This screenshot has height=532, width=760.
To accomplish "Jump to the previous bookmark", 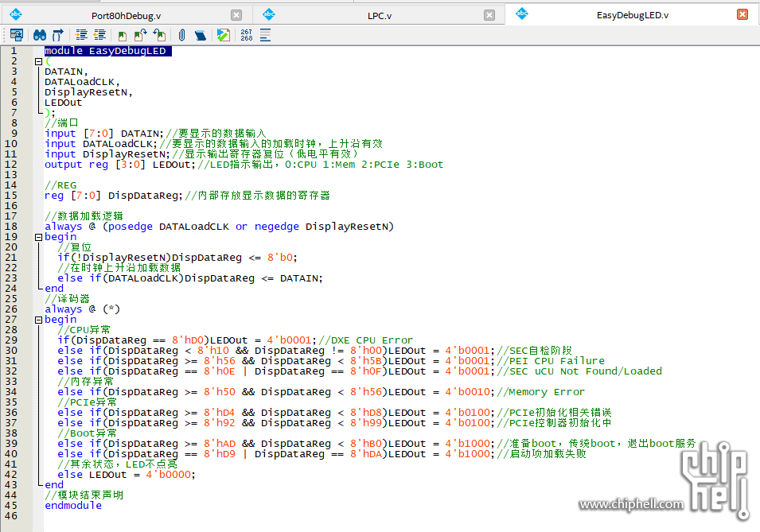I will pos(159,35).
